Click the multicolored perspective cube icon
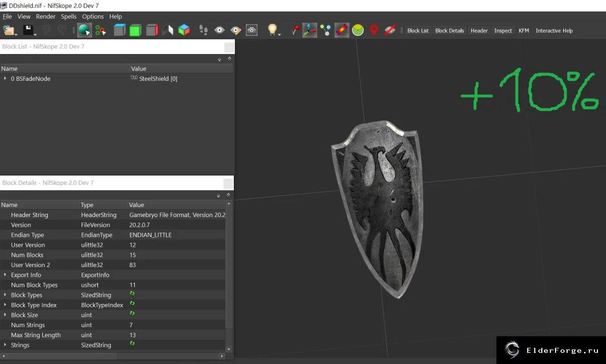The height and width of the screenshot is (364, 606). 184,30
